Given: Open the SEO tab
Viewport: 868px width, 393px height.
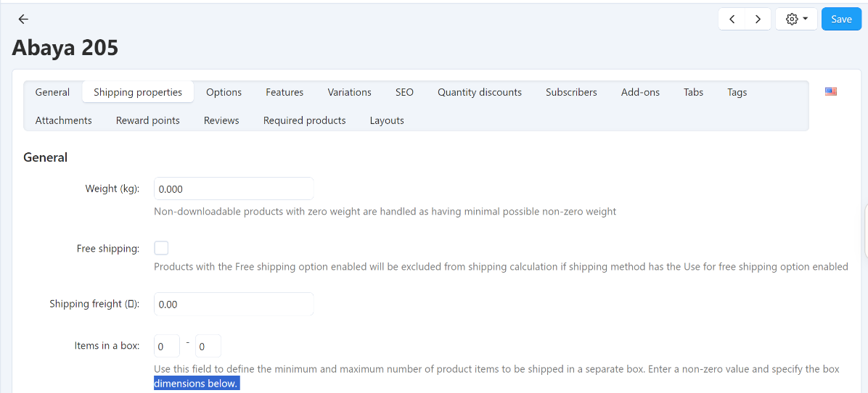Looking at the screenshot, I should (404, 92).
